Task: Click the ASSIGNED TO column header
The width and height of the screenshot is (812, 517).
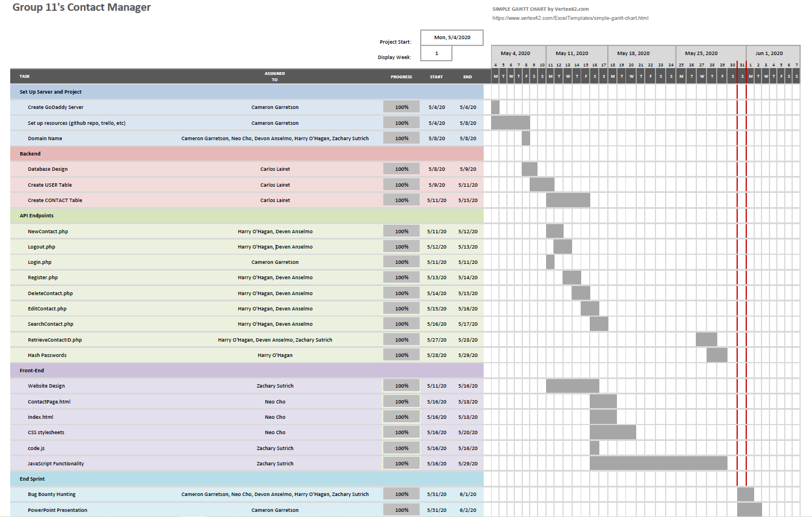Action: (274, 77)
